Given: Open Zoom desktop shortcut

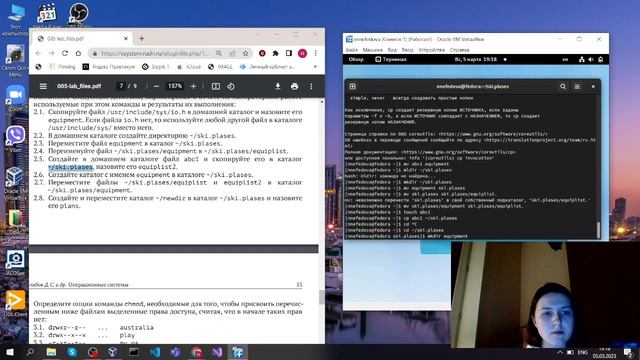Looking at the screenshot, I should (15, 98).
